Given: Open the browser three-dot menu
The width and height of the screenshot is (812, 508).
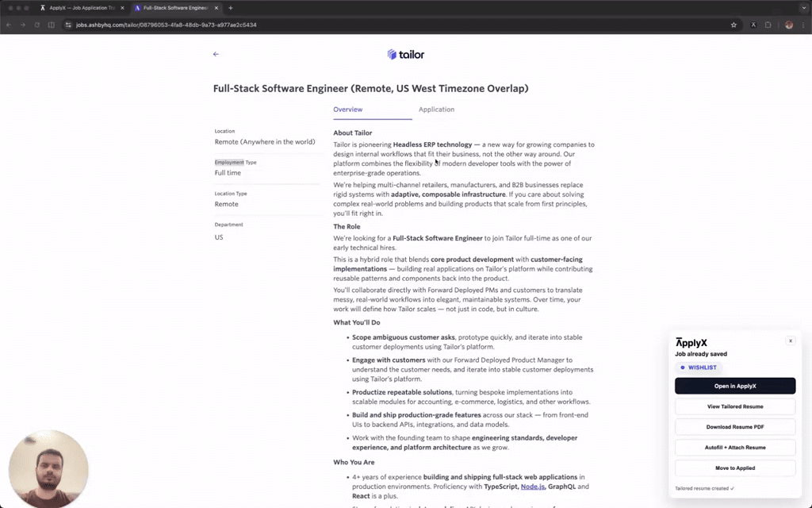Looking at the screenshot, I should 804,25.
